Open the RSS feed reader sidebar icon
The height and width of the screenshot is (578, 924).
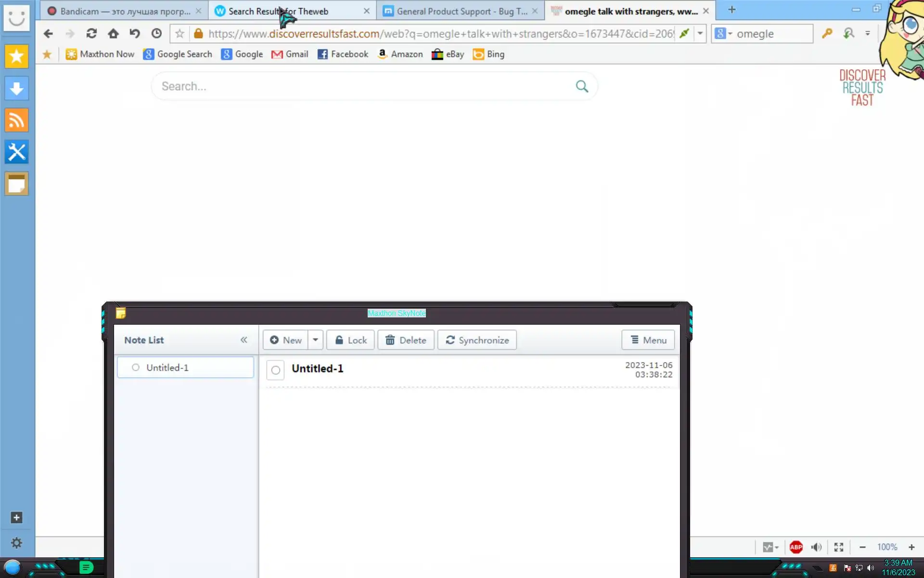pyautogui.click(x=16, y=120)
